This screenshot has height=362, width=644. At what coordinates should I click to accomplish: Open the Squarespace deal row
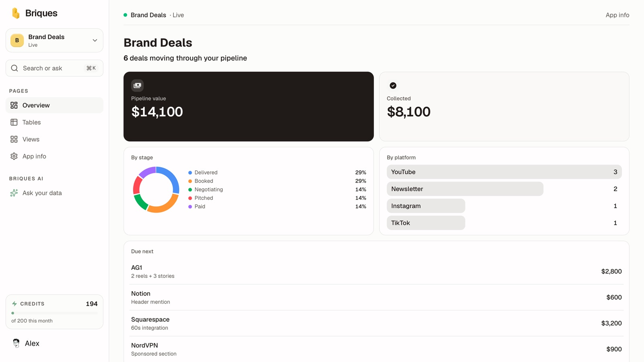(x=376, y=323)
